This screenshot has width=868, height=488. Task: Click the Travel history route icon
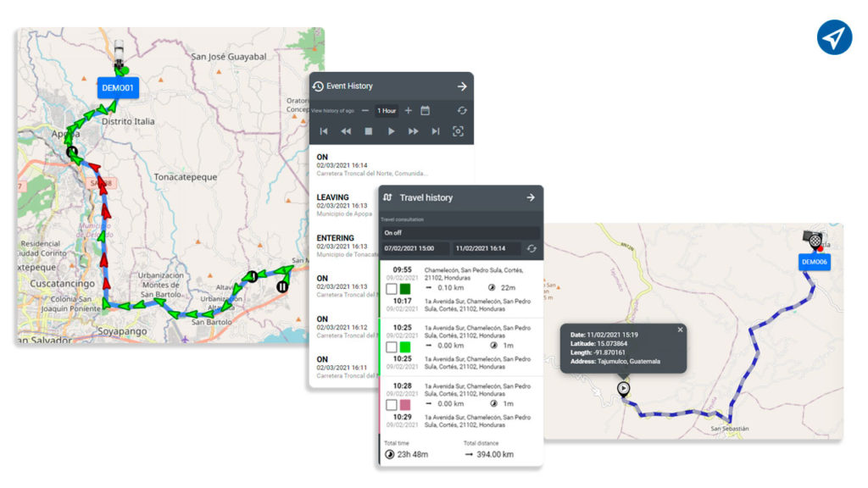pyautogui.click(x=387, y=197)
